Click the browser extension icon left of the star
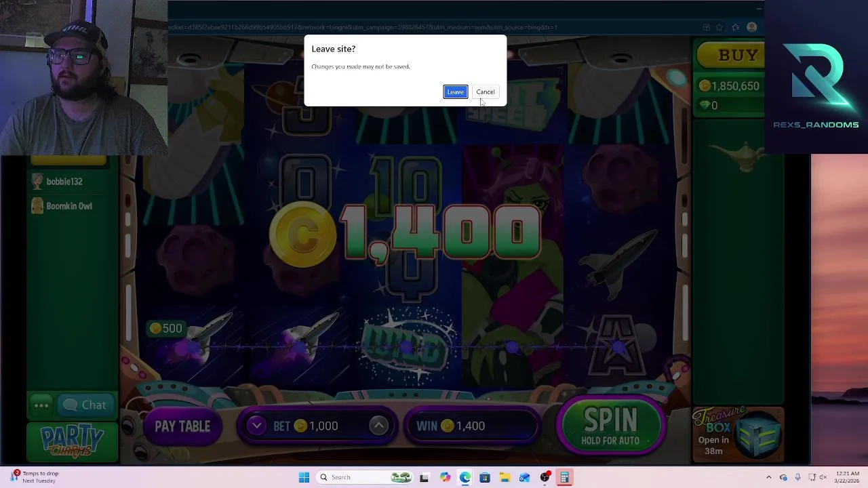 coord(706,27)
